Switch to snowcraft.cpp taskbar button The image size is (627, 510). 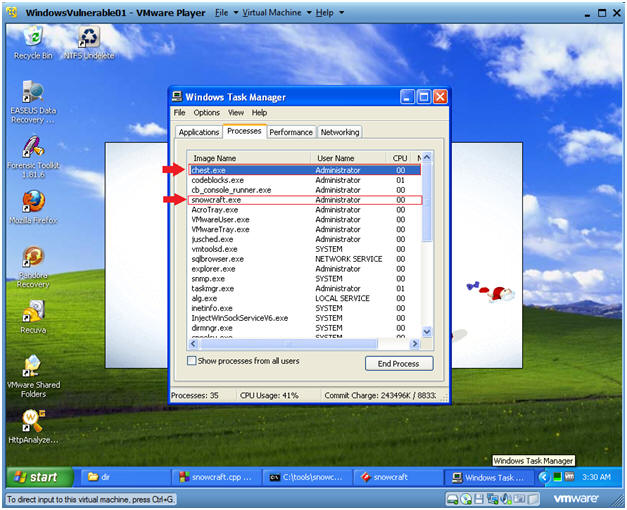coord(216,477)
